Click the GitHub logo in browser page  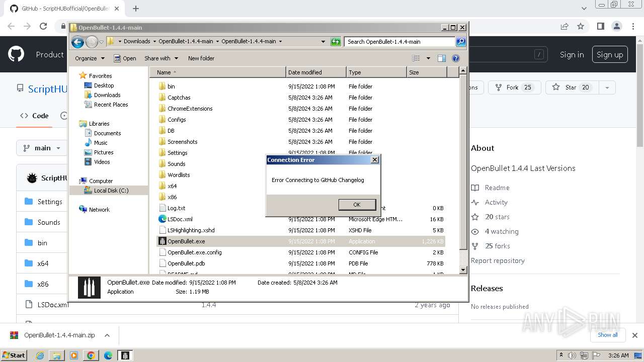pos(16,54)
